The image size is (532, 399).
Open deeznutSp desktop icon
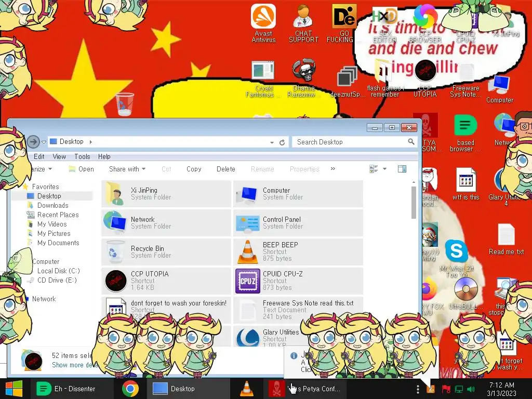click(x=348, y=82)
